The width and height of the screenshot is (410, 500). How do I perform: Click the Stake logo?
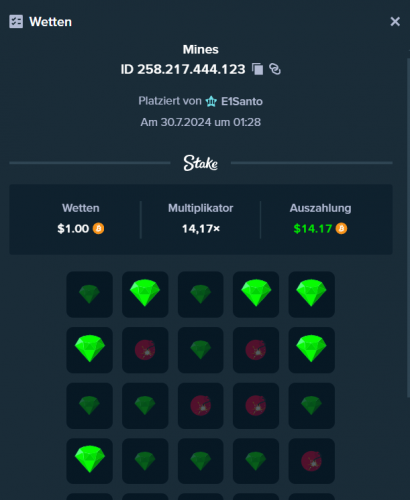(201, 163)
